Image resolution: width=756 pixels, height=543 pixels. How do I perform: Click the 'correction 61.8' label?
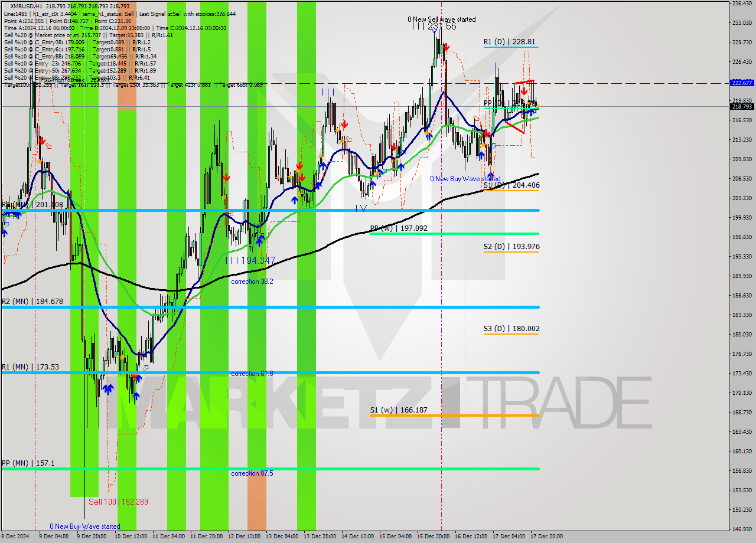click(x=252, y=374)
